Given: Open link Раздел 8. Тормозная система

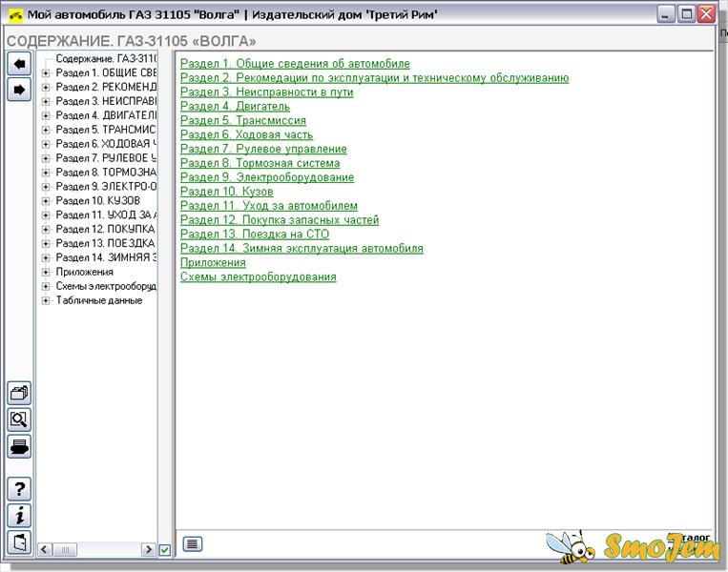Looking at the screenshot, I should pos(260,163).
